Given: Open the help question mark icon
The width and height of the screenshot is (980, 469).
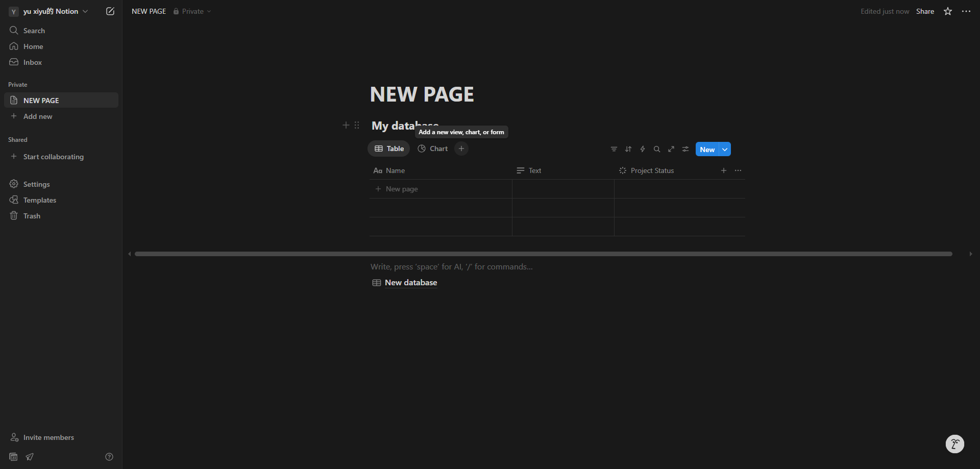Looking at the screenshot, I should point(109,457).
